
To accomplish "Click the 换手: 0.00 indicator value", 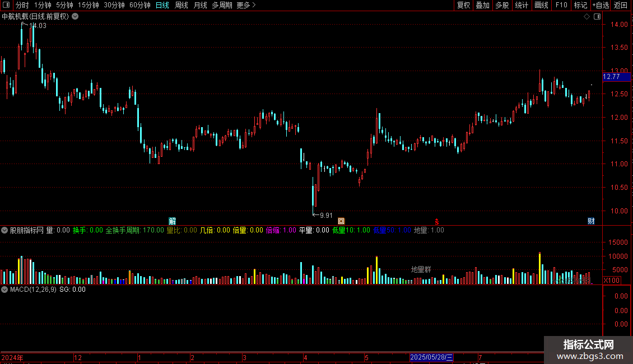I will (x=87, y=230).
